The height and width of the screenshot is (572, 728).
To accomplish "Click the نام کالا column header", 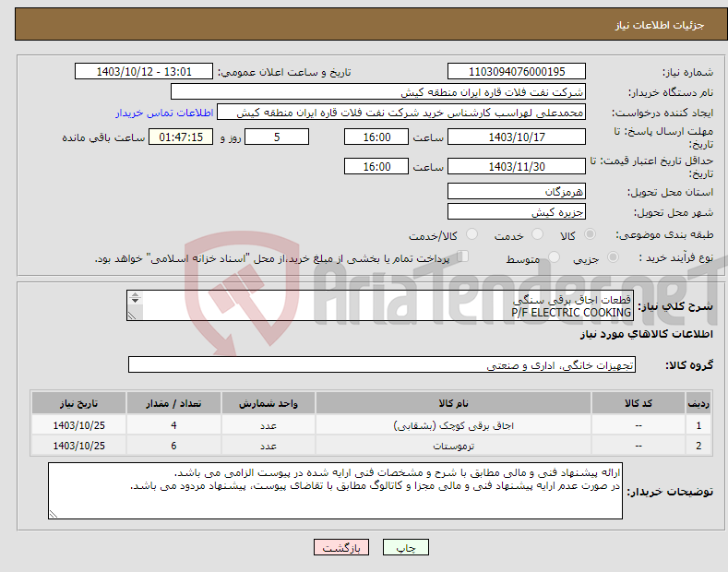I will 453,403.
